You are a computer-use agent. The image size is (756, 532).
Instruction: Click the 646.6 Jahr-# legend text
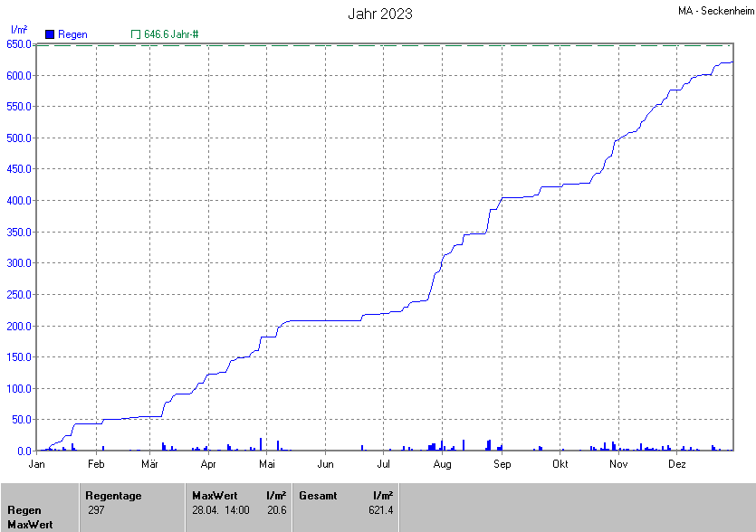coord(171,34)
